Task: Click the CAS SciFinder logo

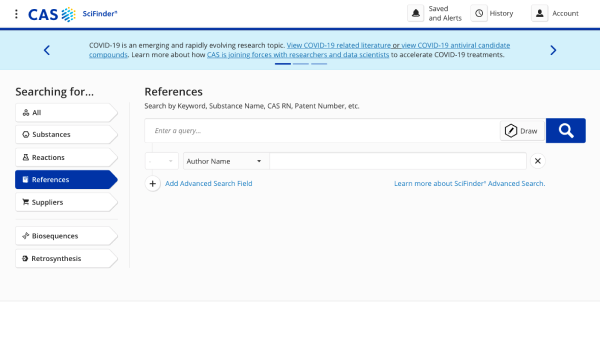Action: 73,14
